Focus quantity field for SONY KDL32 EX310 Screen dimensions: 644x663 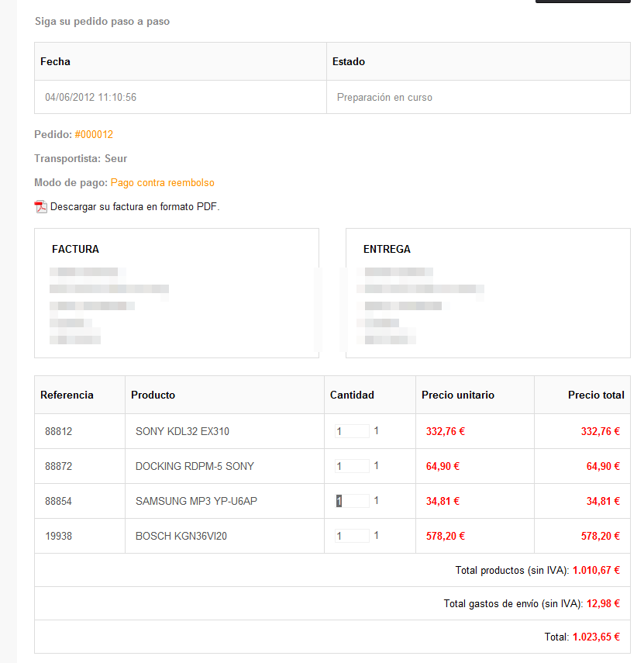[x=352, y=431]
